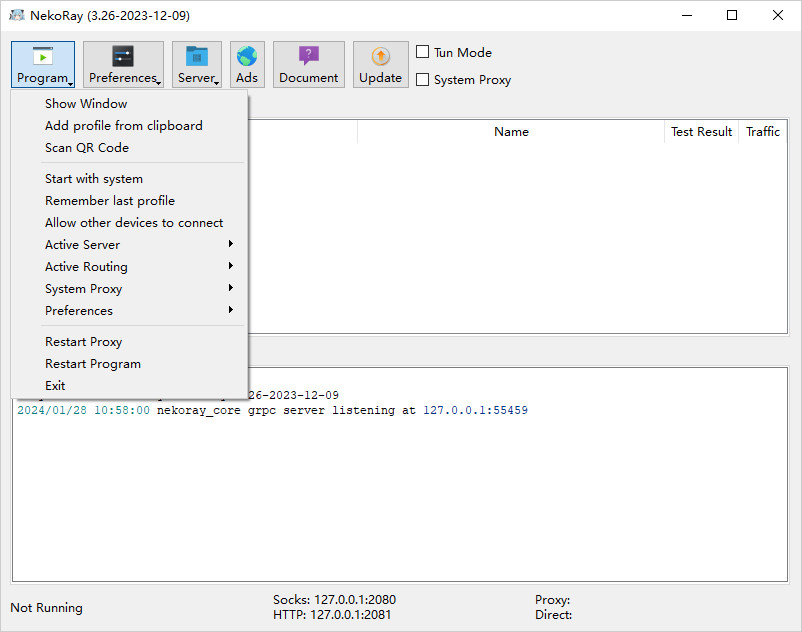Click the Name column header
This screenshot has width=802, height=632.
(x=511, y=132)
